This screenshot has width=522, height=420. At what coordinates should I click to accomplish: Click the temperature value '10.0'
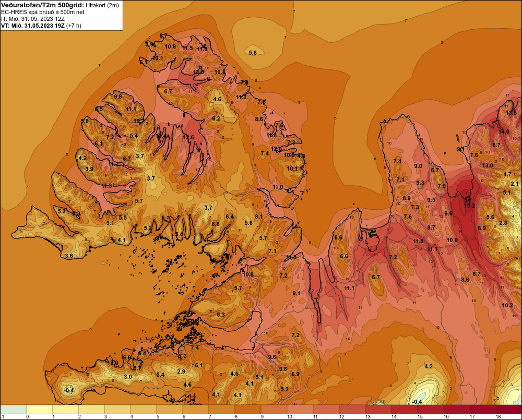452,240
